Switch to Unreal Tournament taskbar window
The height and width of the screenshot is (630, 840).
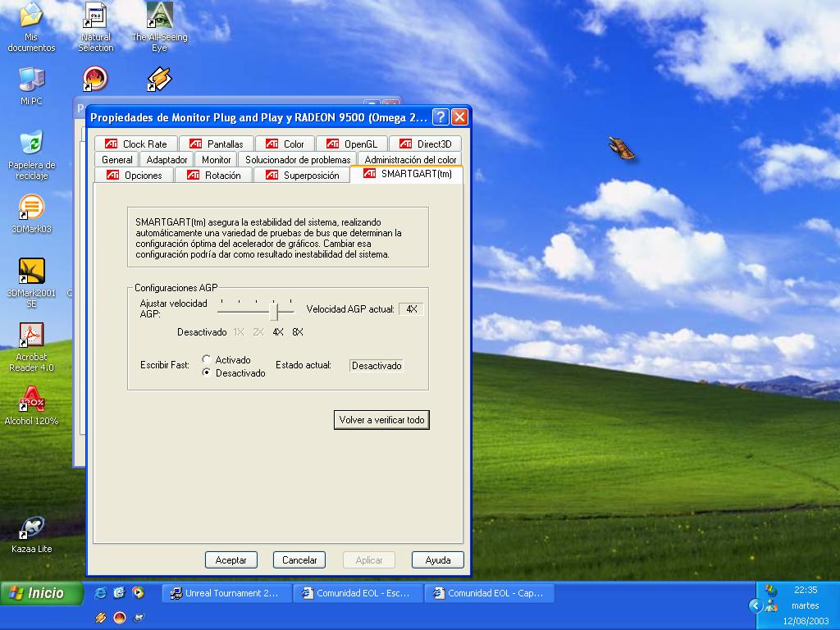pyautogui.click(x=226, y=593)
